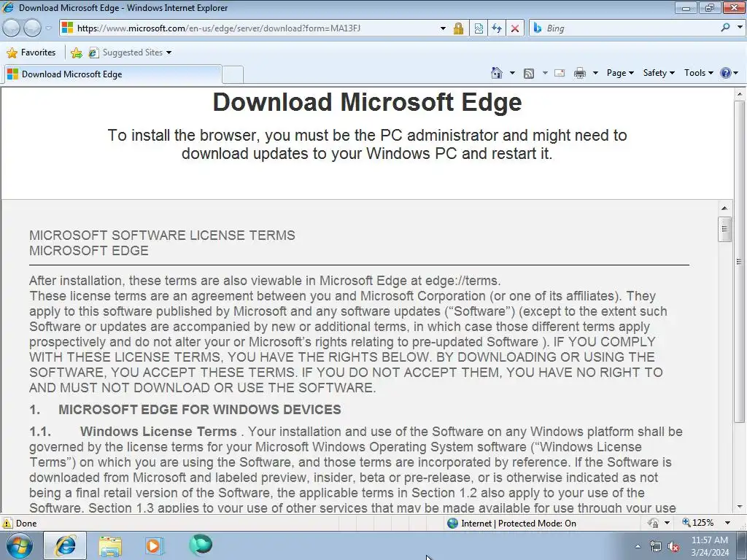This screenshot has width=747, height=560.
Task: Click the Download Microsoft Edge heading
Action: tap(367, 102)
